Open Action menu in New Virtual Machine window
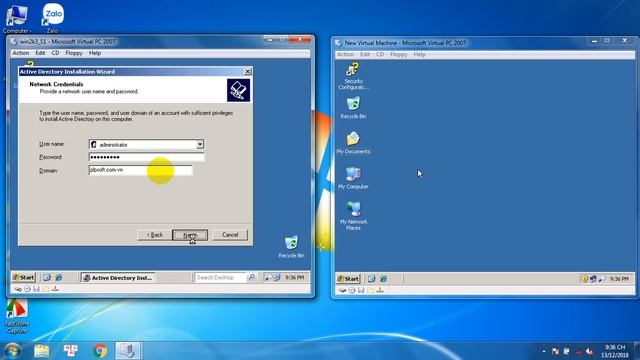This screenshot has width=640, height=360. tap(345, 54)
